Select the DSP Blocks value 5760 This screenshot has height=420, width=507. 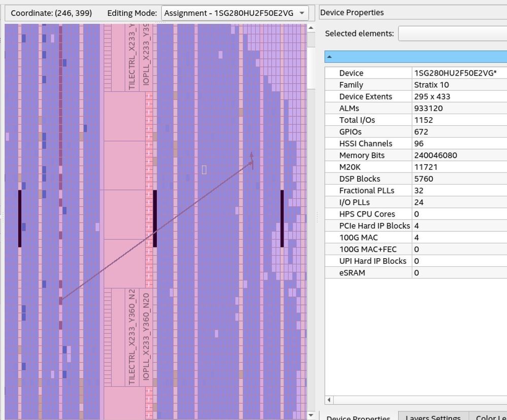[423, 179]
